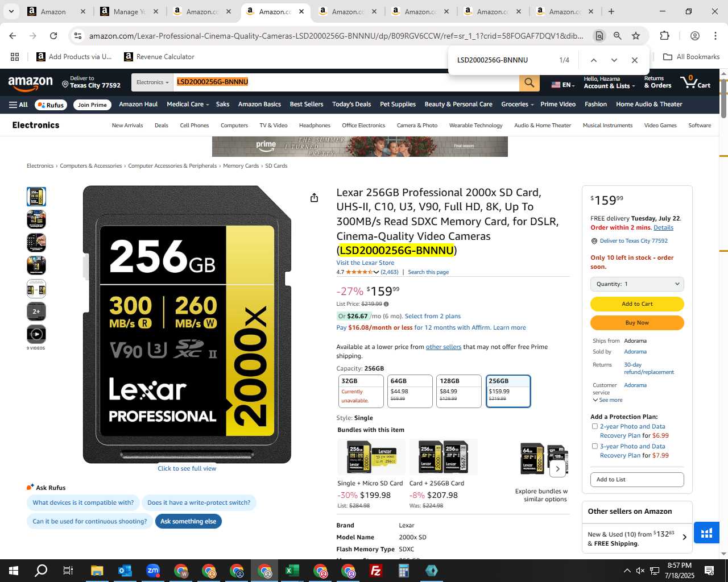Open the Amazon cart icon
Viewport: 728px width, 582px height.
click(x=696, y=82)
